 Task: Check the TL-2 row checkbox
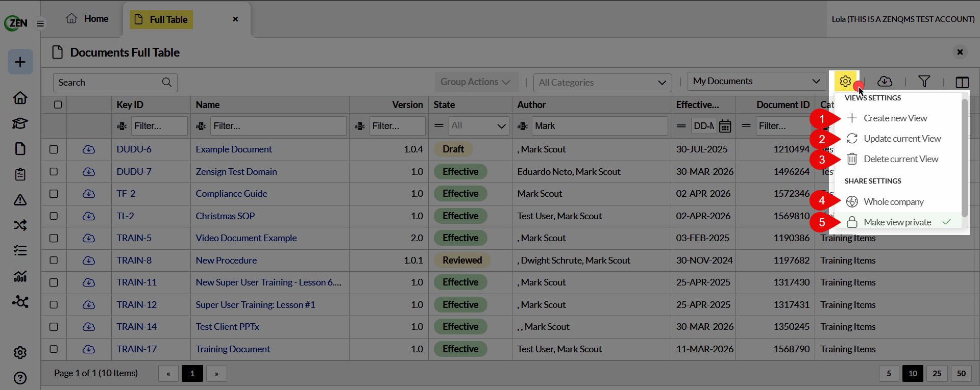pyautogui.click(x=54, y=216)
